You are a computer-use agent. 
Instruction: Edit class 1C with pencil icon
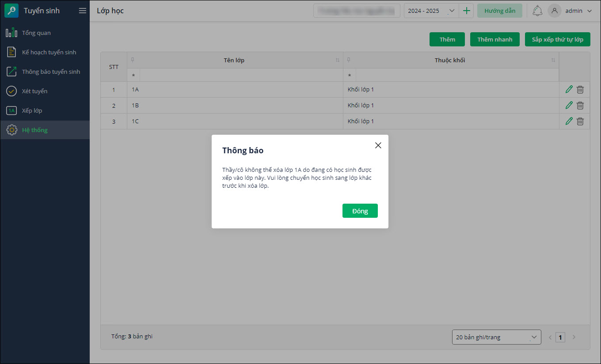pos(569,121)
